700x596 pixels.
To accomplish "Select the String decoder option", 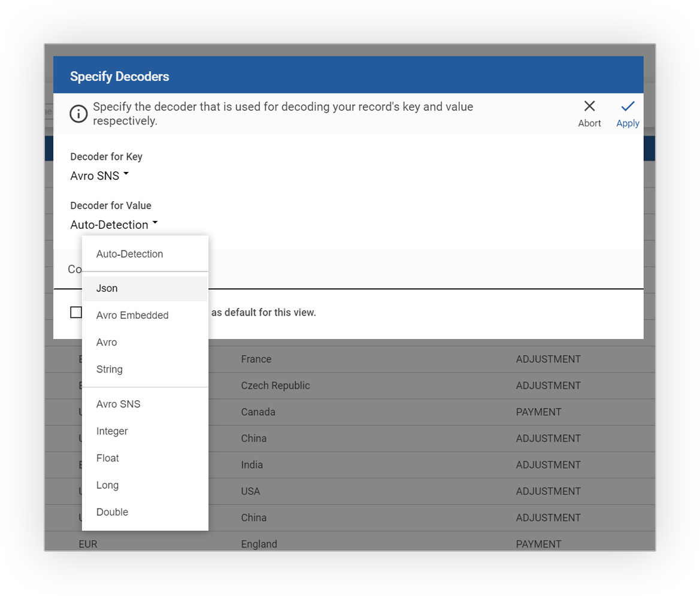I will tap(145, 369).
